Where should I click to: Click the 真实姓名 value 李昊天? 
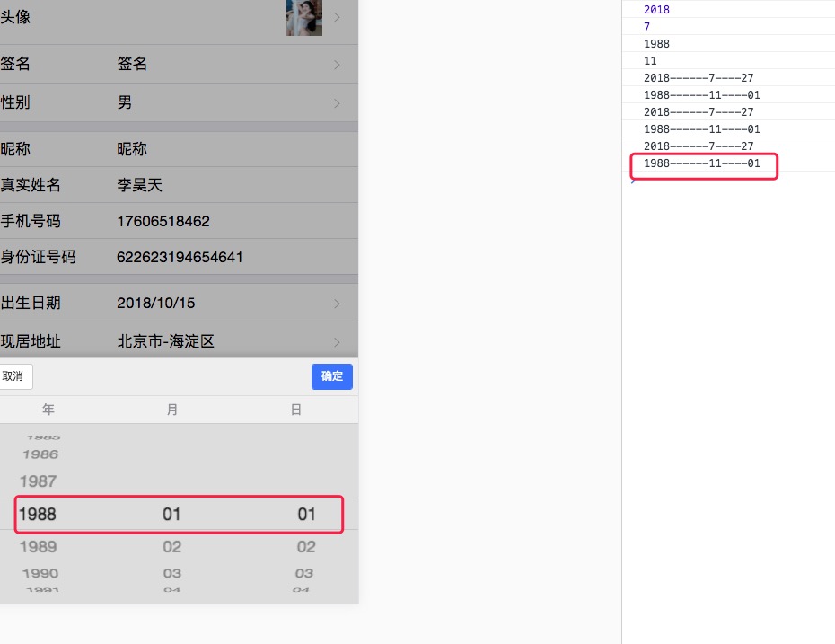click(x=139, y=185)
